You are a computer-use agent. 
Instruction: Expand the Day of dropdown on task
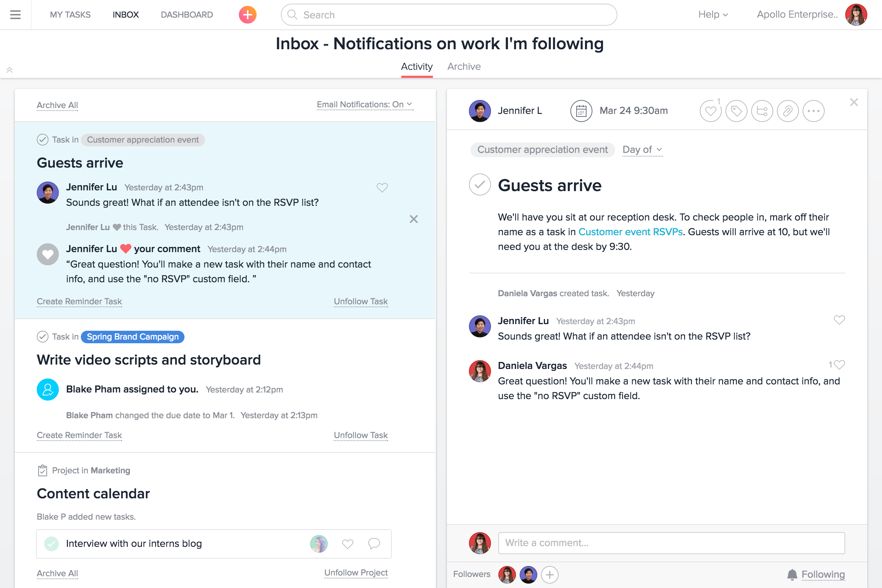click(x=642, y=149)
